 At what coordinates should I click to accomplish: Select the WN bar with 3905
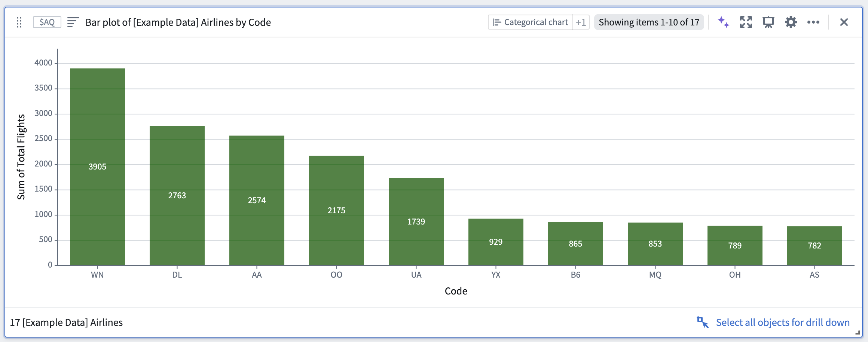(97, 167)
